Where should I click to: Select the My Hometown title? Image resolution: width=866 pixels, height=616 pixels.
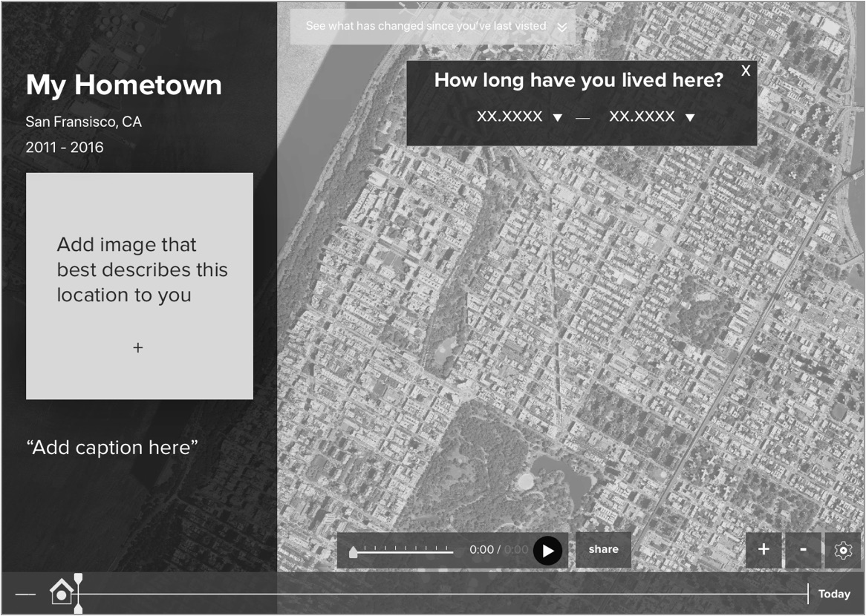123,85
